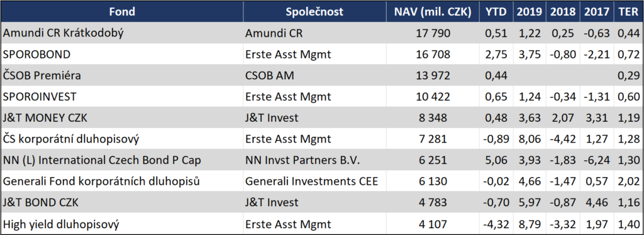Select the YTD column header
Image resolution: width=644 pixels, height=235 pixels.
[496, 12]
